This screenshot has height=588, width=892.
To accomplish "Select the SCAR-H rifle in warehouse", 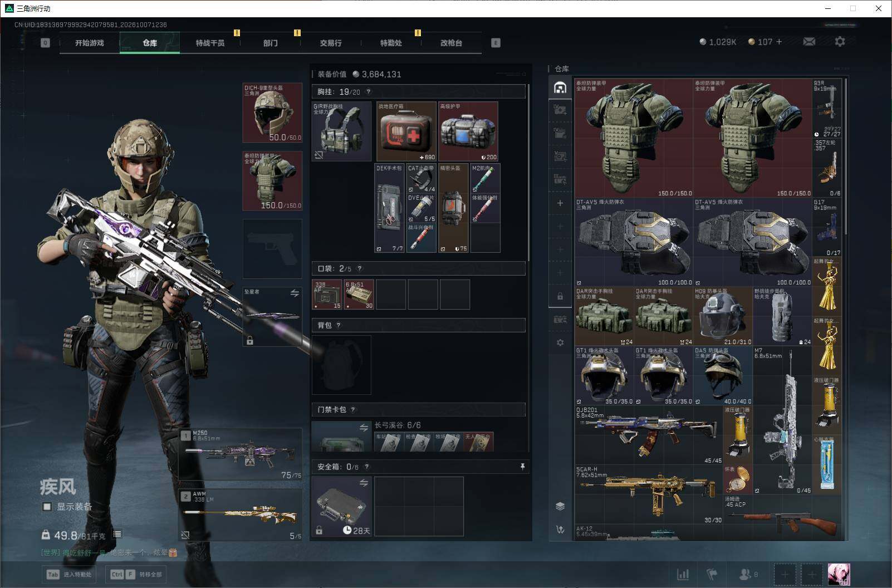I will [649, 494].
